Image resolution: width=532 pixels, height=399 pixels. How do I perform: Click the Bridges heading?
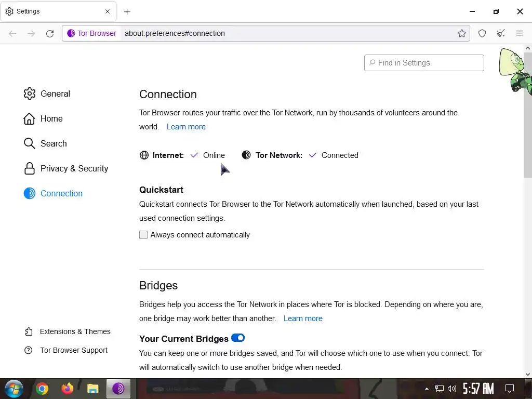pyautogui.click(x=158, y=286)
